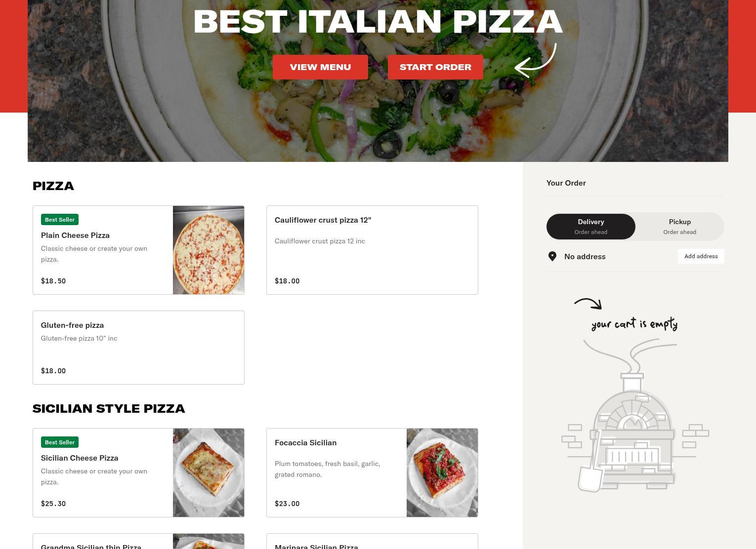This screenshot has height=549, width=756.
Task: Select the Delivery order option
Action: pos(591,227)
